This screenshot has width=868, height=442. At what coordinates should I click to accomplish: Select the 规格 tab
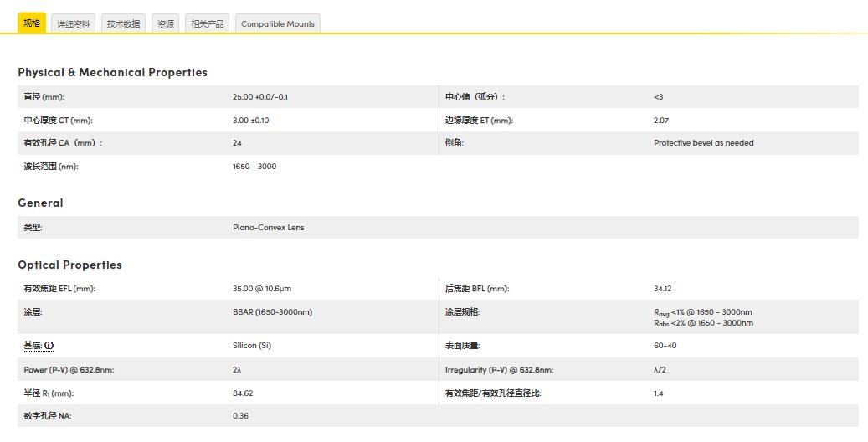[x=32, y=23]
